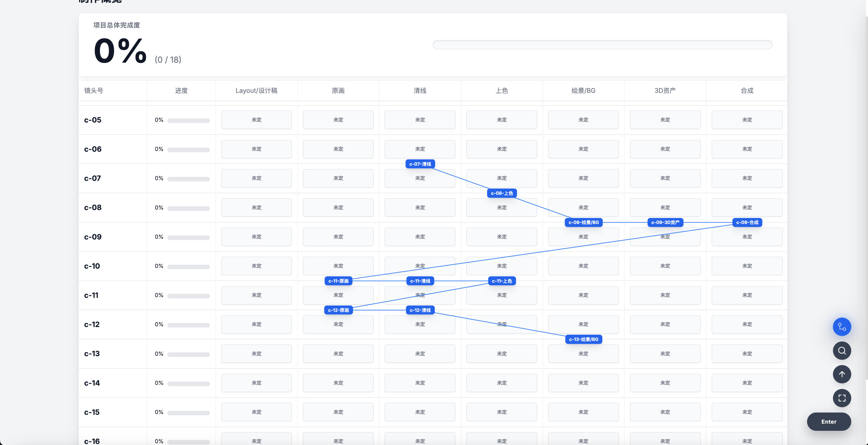Click the c-07-清线 blue node tag
The image size is (868, 445).
coord(420,164)
